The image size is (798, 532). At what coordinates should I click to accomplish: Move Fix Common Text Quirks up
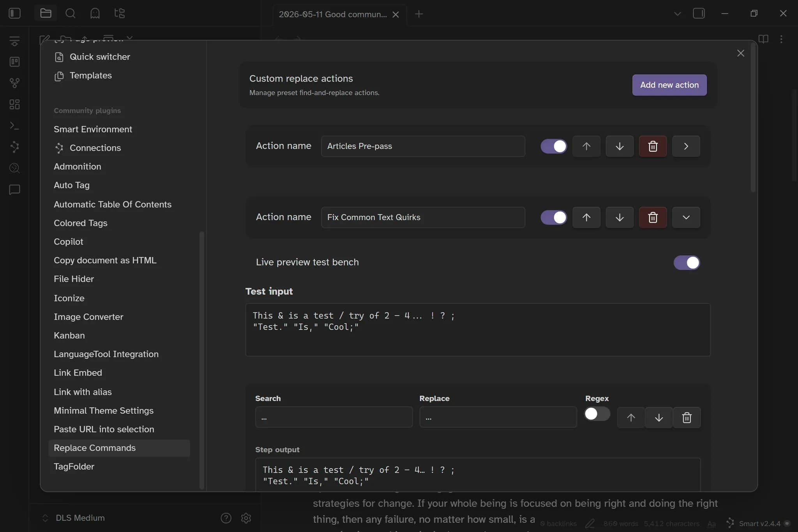tap(586, 217)
